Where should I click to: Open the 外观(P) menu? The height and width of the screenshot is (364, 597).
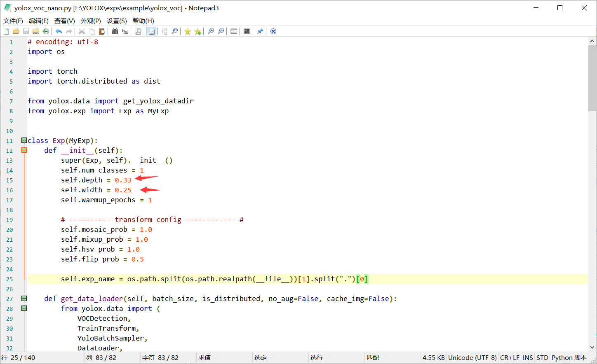pos(91,21)
